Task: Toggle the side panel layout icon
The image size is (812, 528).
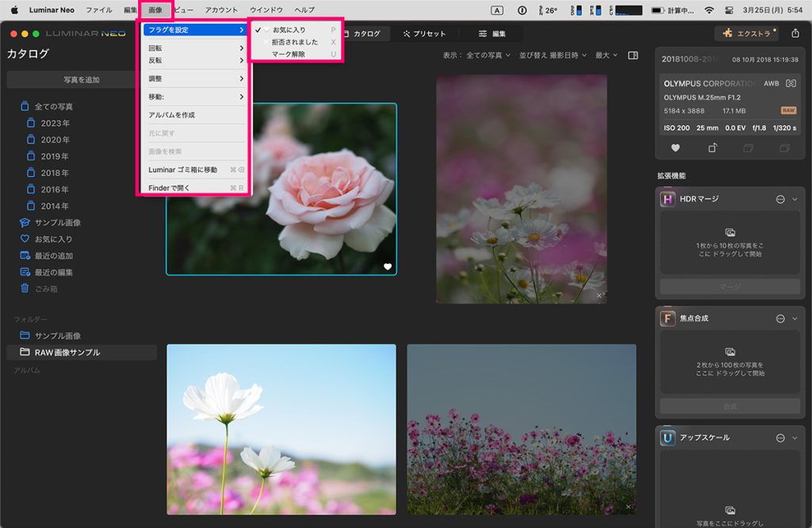Action: tap(633, 55)
